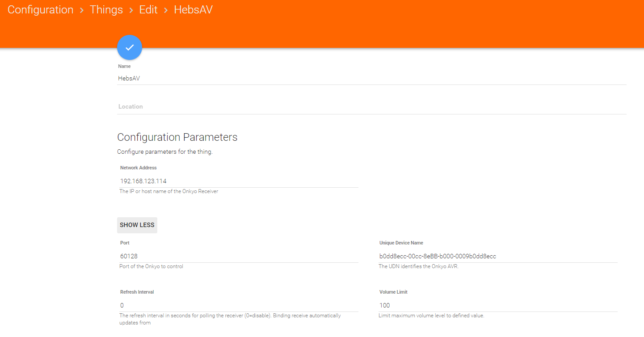Viewport: 644px width, 337px height.
Task: Click the Network Address label
Action: click(139, 168)
